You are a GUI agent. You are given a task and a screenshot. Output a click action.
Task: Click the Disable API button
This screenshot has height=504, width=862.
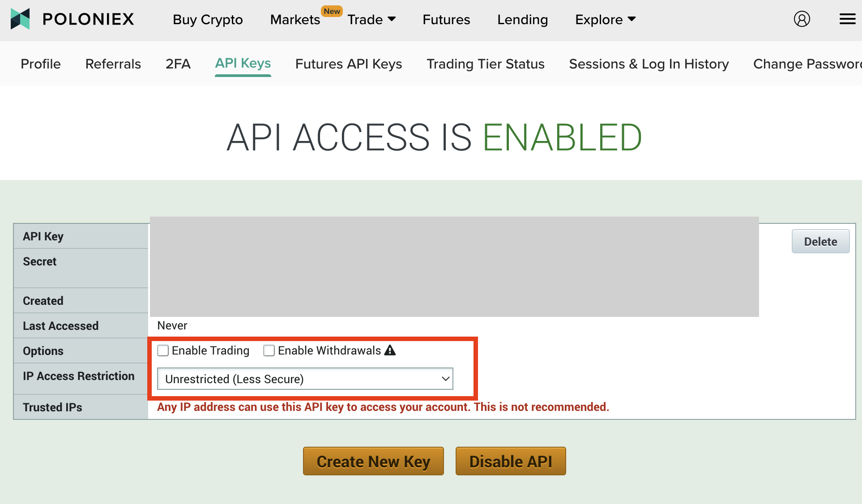click(x=511, y=461)
